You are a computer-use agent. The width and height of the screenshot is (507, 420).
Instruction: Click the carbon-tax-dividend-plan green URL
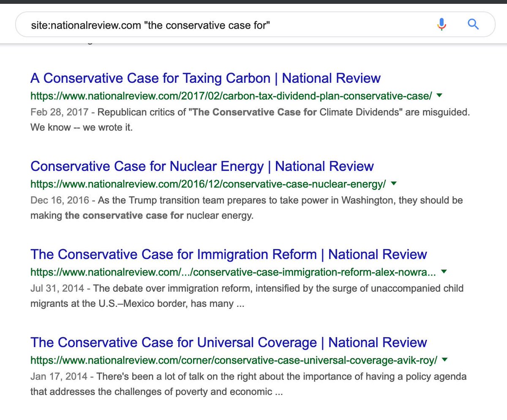click(231, 96)
